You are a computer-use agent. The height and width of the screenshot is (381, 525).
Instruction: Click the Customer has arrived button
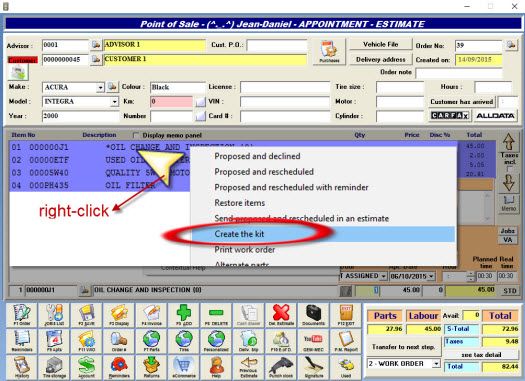click(x=462, y=101)
